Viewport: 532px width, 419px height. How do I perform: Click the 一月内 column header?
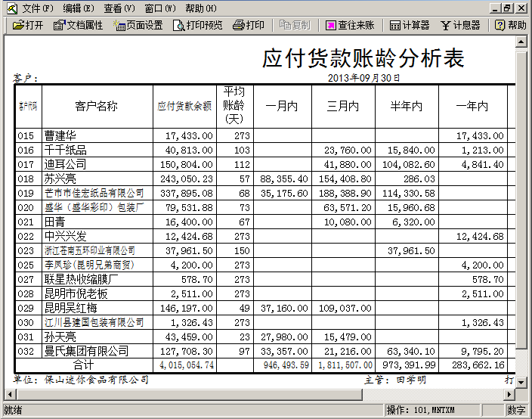click(283, 107)
